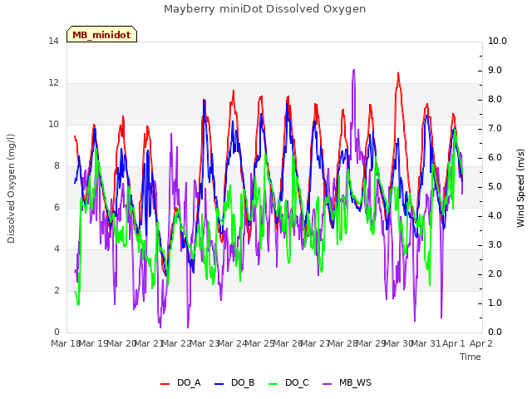Click the chart title Mayberry miniDot Dissolved Oxygen
The height and width of the screenshot is (399, 532).
(264, 9)
